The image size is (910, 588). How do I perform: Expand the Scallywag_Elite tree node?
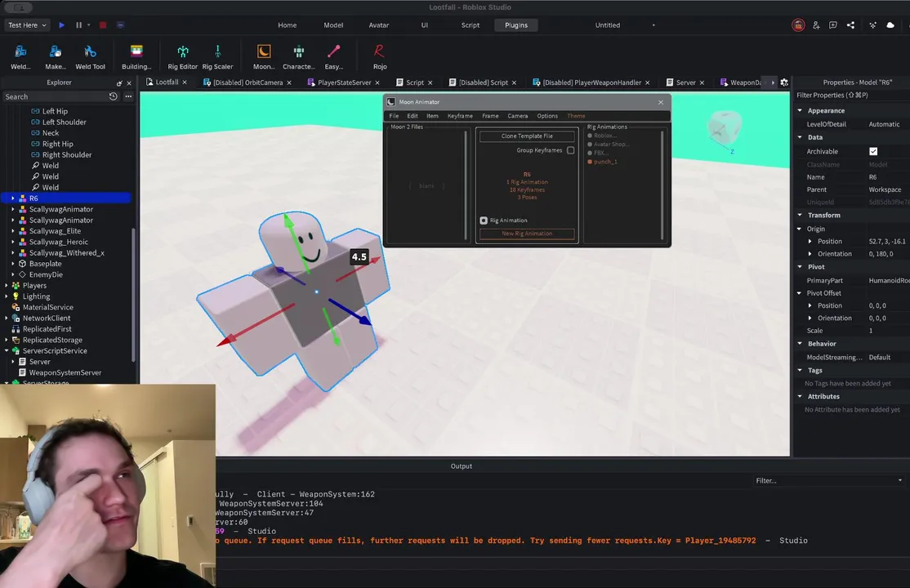13,231
